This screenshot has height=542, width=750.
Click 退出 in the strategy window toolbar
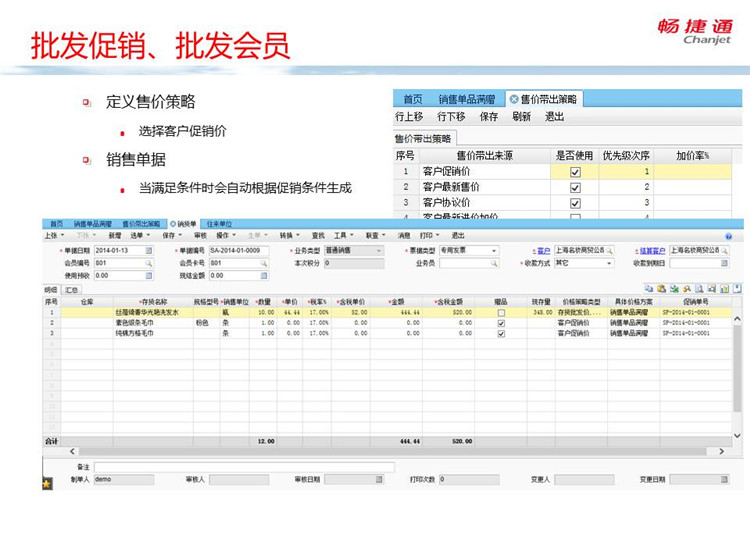click(x=554, y=117)
